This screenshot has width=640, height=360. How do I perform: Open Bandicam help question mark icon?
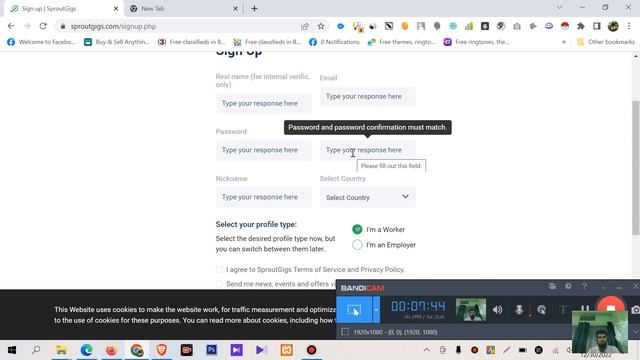coord(584,286)
